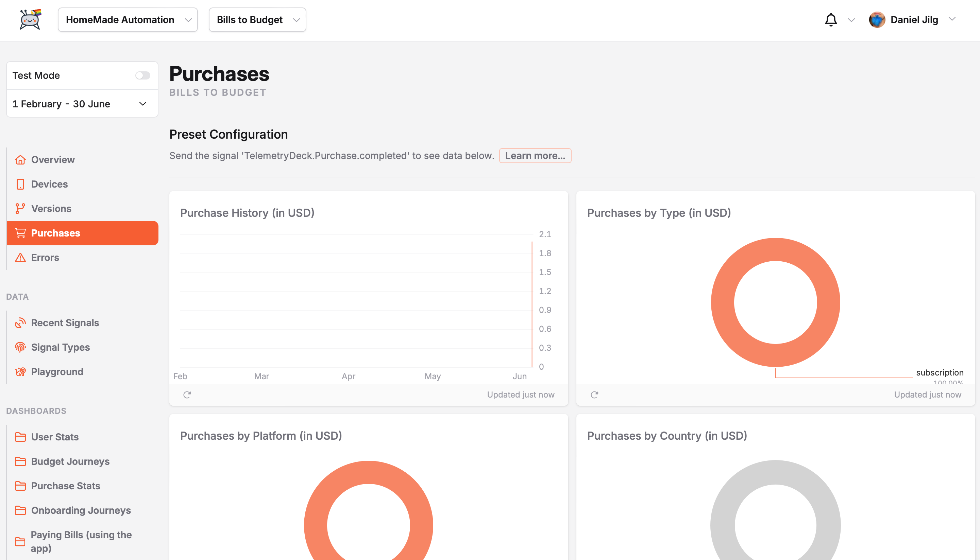Viewport: 980px width, 560px height.
Task: Go to the Overview page
Action: pos(53,160)
